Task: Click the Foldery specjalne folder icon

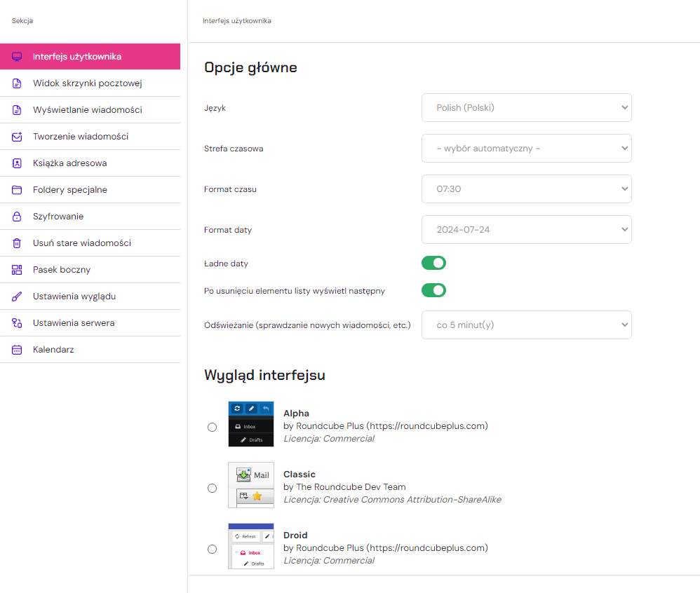Action: [17, 189]
